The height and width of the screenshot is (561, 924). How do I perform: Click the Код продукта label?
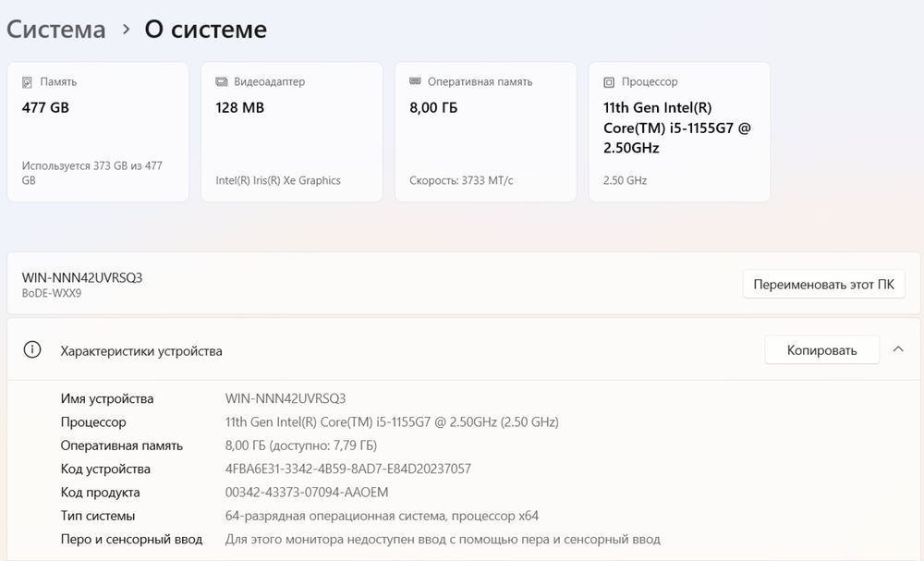click(100, 493)
